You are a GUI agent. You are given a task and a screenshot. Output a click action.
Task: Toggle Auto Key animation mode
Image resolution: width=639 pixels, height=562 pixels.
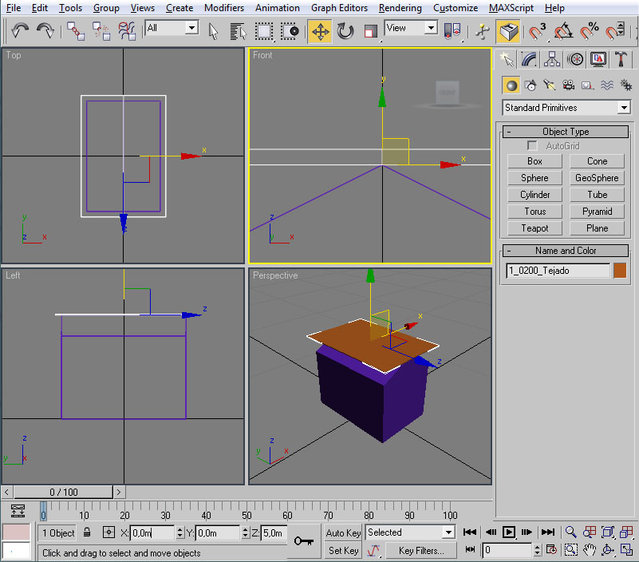coord(343,533)
